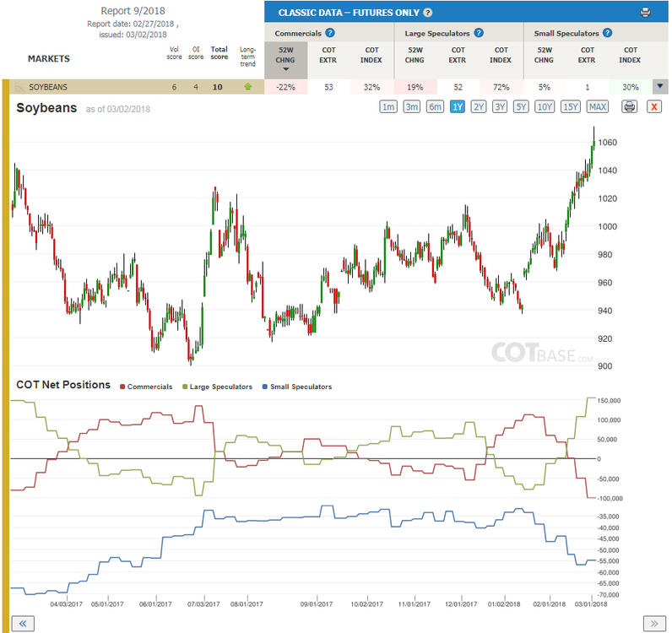Set chart range to 3m
Image resolution: width=672 pixels, height=633 pixels.
tap(412, 106)
